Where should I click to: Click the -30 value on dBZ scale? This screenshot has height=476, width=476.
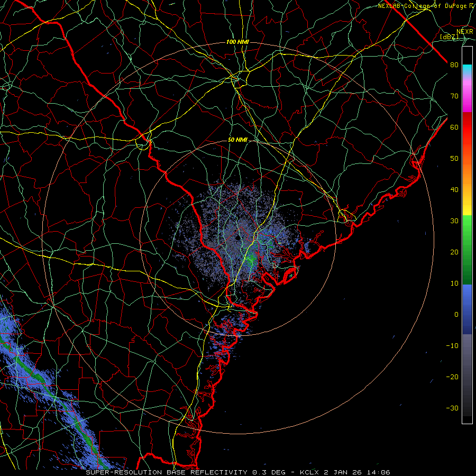point(452,408)
